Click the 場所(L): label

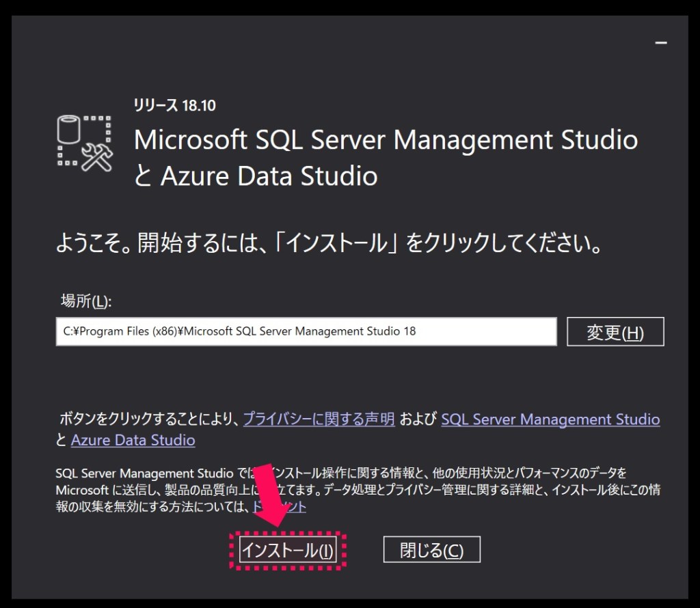pyautogui.click(x=85, y=301)
